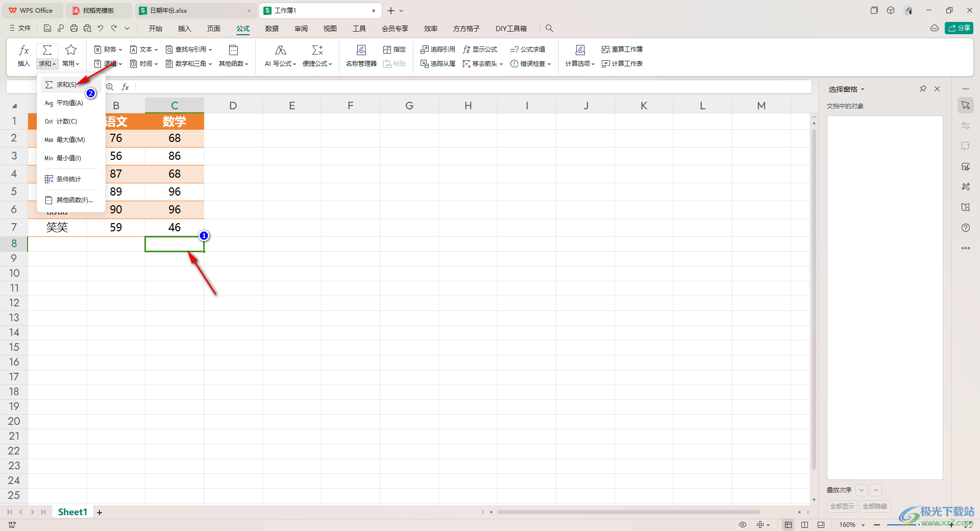This screenshot has width=980, height=531.
Task: Open the common functions star icon
Action: pyautogui.click(x=71, y=50)
